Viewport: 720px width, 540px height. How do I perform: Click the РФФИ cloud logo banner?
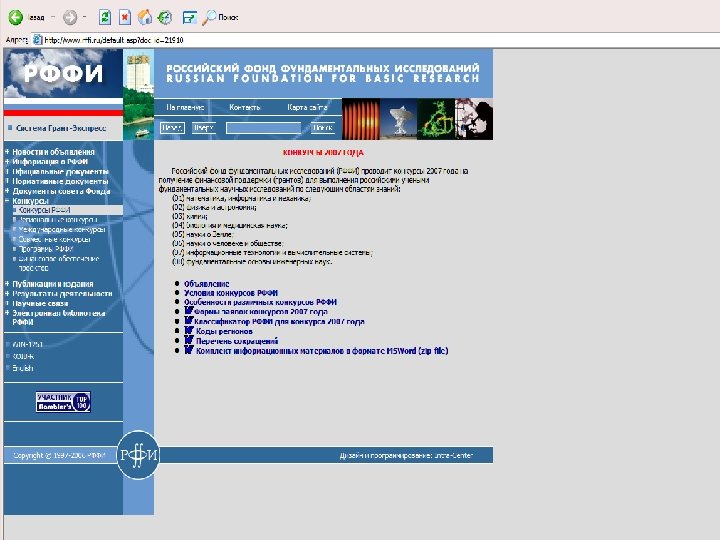coord(63,73)
